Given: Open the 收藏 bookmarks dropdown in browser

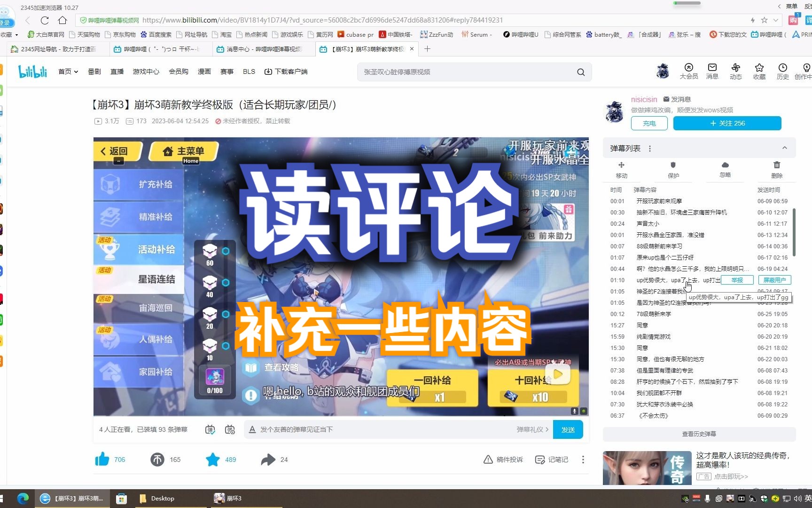Looking at the screenshot, I should pyautogui.click(x=9, y=34).
